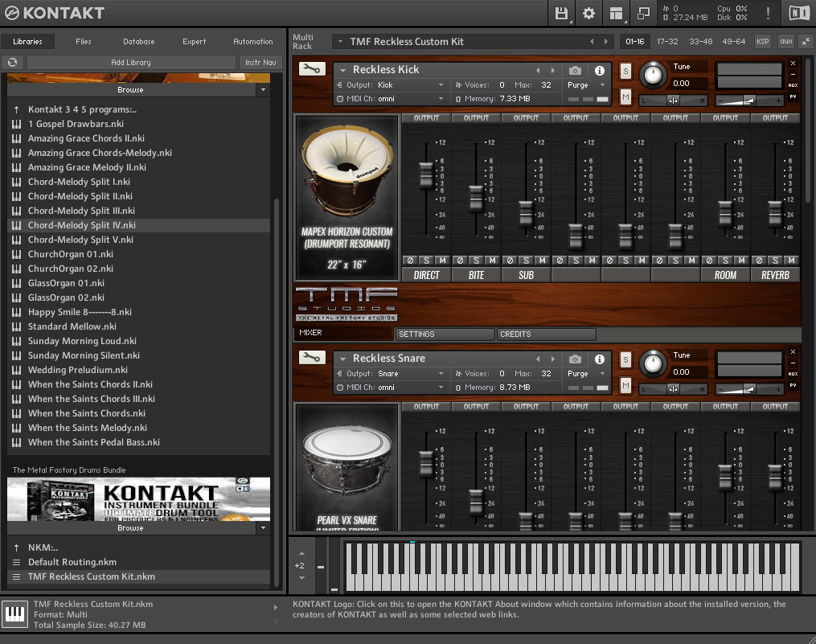Click the Native Instruments NI logo
Viewport: 816px width, 644px height.
tap(799, 13)
